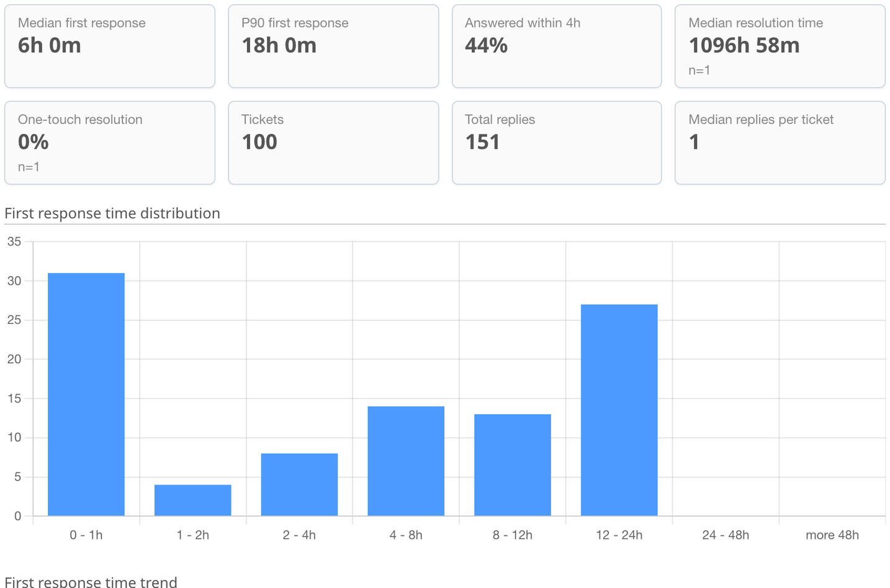Click the "2 - 4h" axis label
890x588 pixels.
click(x=299, y=535)
